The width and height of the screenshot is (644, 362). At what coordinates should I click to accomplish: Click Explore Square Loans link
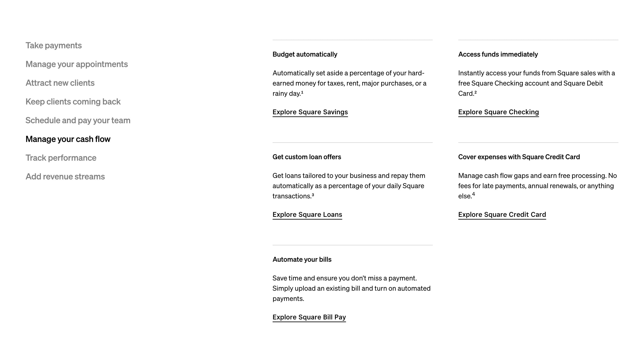(x=307, y=215)
